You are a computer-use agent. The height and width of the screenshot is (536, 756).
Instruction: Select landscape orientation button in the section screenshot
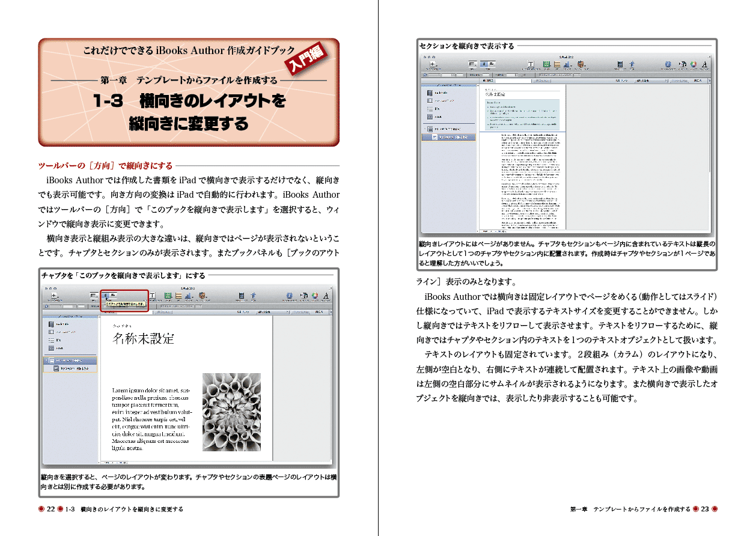pos(492,64)
